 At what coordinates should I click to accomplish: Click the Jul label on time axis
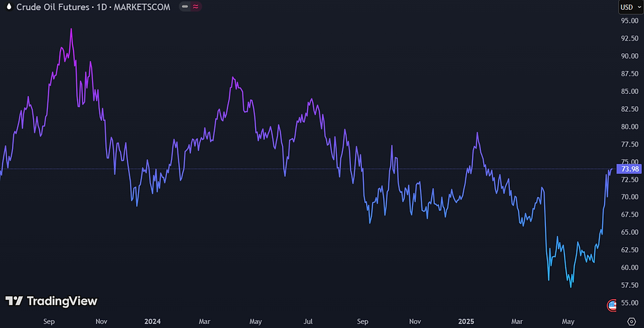click(x=308, y=321)
